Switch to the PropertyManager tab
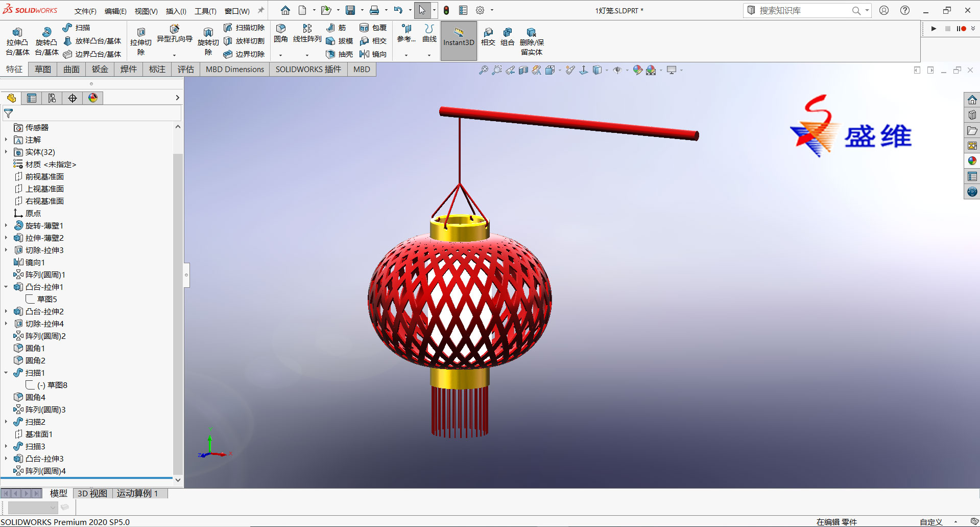The image size is (980, 527). [x=32, y=98]
